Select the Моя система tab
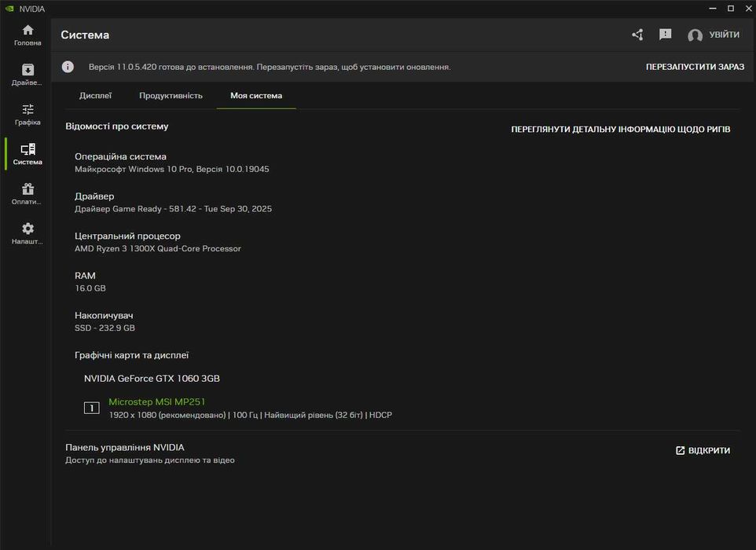This screenshot has width=756, height=550. coord(256,96)
